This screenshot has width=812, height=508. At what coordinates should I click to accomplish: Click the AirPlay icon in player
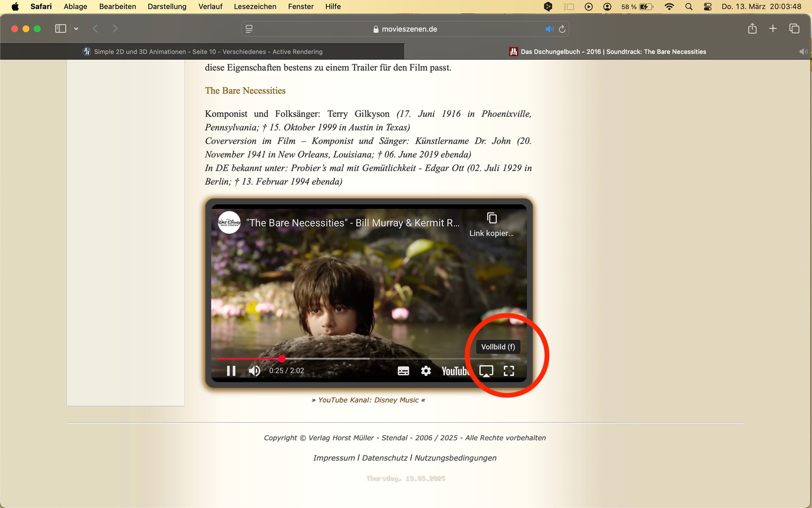(486, 371)
